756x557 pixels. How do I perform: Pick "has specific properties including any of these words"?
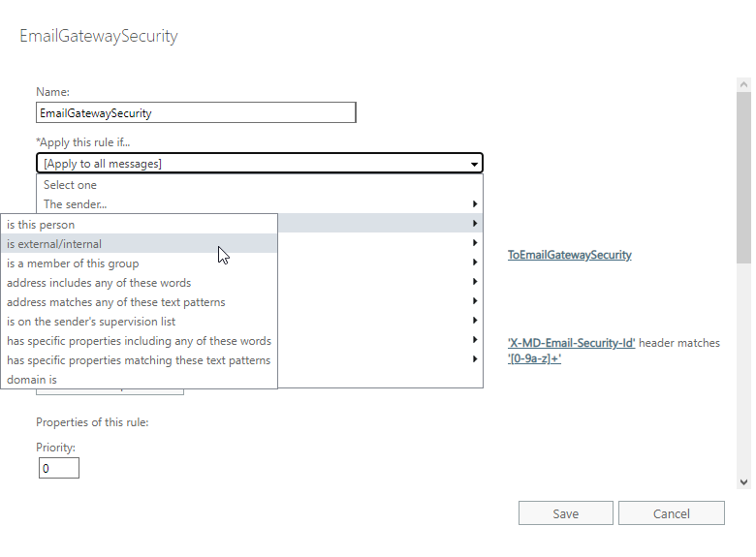pyautogui.click(x=139, y=341)
